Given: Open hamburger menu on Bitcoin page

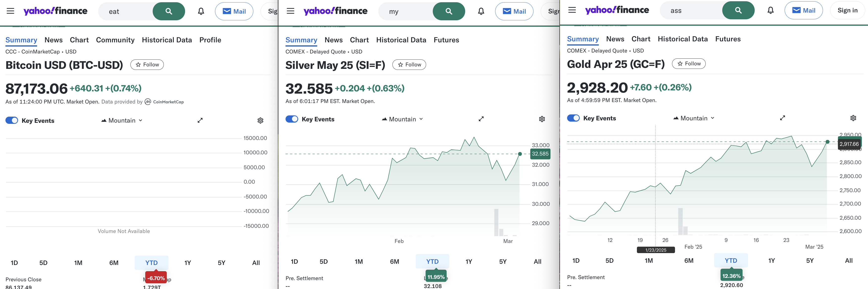Looking at the screenshot, I should point(10,11).
